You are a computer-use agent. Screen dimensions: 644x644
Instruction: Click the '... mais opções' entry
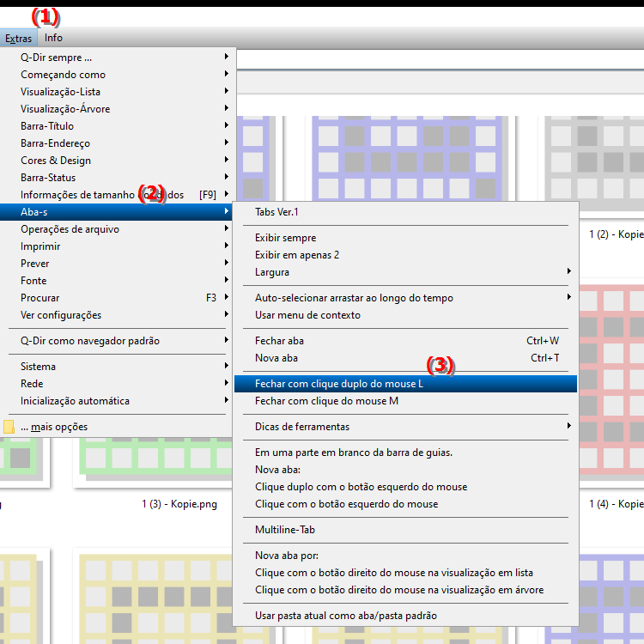pos(117,427)
